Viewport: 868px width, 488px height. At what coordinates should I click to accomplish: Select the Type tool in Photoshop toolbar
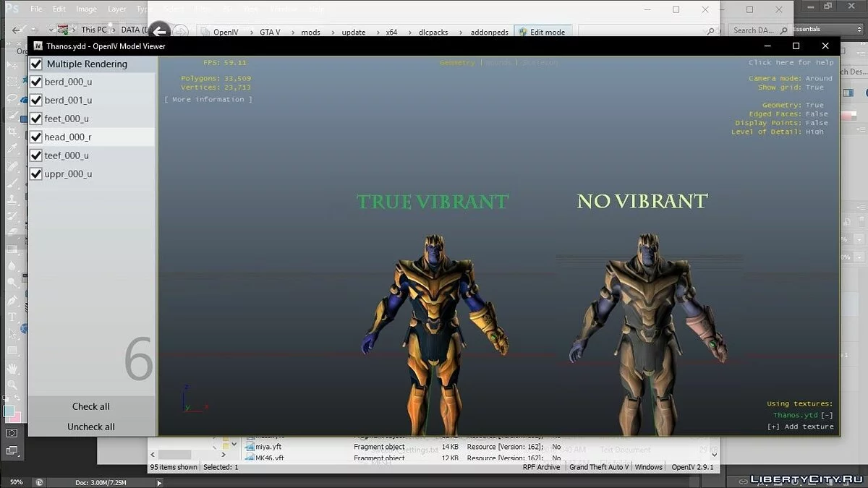(12, 317)
